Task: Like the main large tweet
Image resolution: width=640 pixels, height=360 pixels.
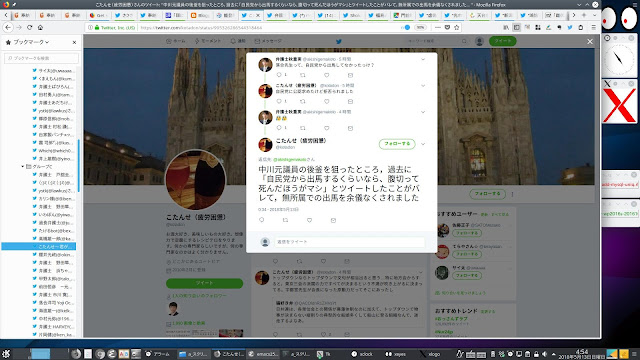Action: [309, 220]
